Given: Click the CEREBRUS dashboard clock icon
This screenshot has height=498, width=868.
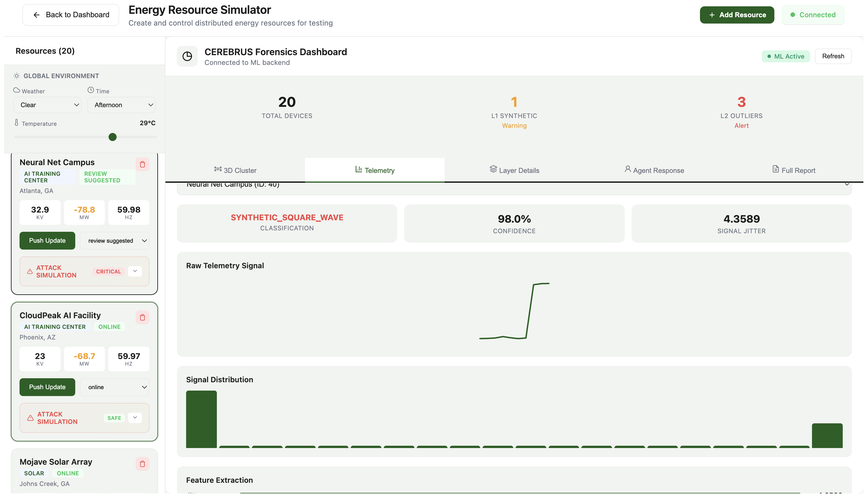Looking at the screenshot, I should coord(187,57).
